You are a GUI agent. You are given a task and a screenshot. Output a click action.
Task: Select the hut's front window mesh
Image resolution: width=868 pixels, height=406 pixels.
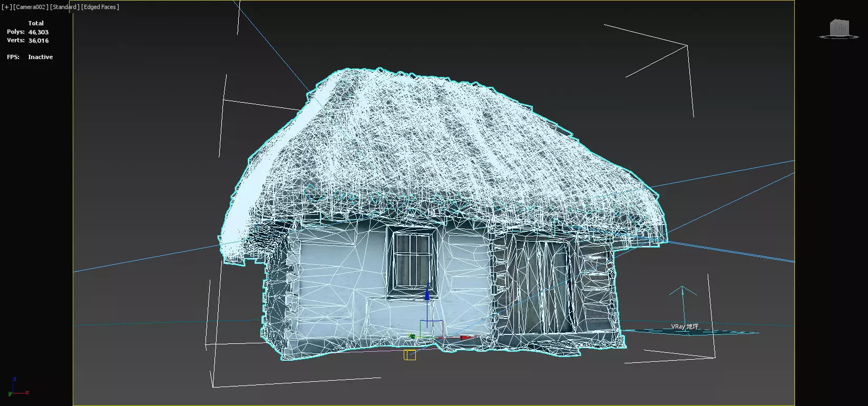click(x=412, y=262)
